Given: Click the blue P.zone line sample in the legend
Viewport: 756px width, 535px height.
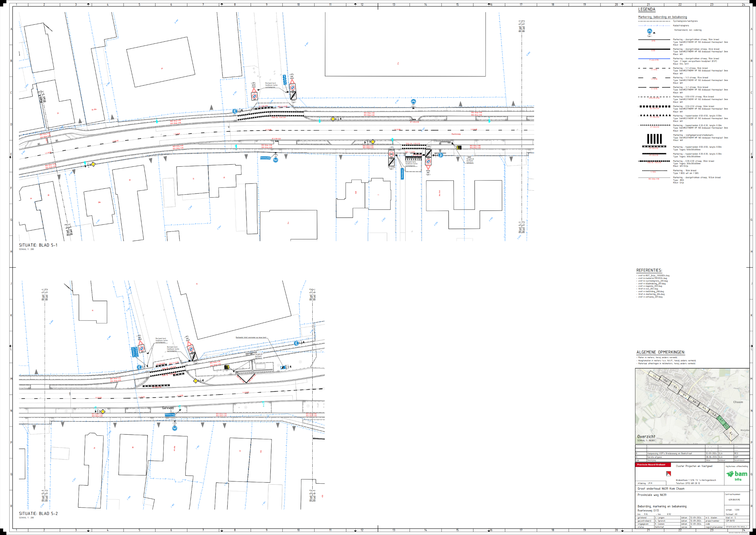Looking at the screenshot, I should click(654, 59).
